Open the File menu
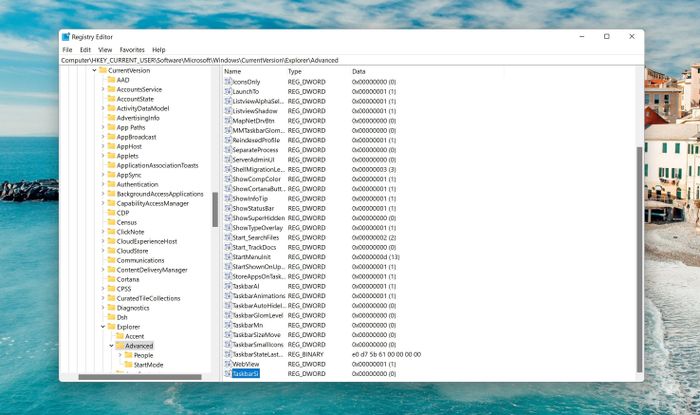This screenshot has height=415, width=700. (67, 50)
